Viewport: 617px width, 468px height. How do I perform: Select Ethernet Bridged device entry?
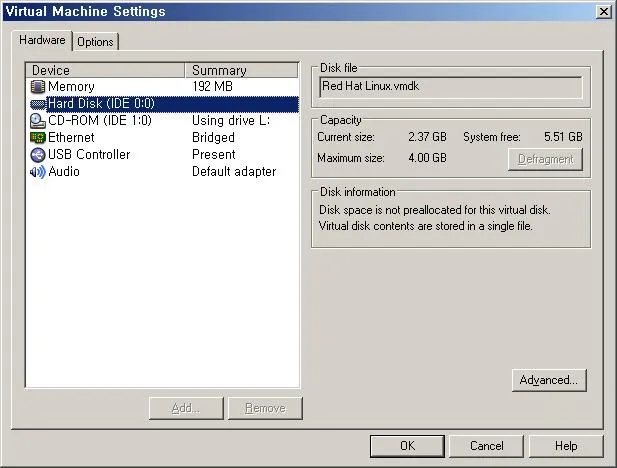coord(150,138)
